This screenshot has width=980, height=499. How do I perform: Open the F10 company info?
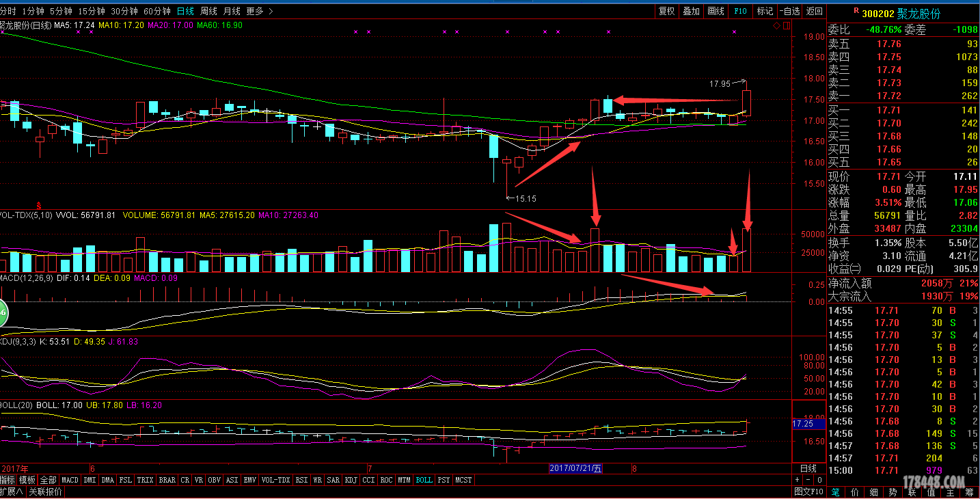point(740,11)
